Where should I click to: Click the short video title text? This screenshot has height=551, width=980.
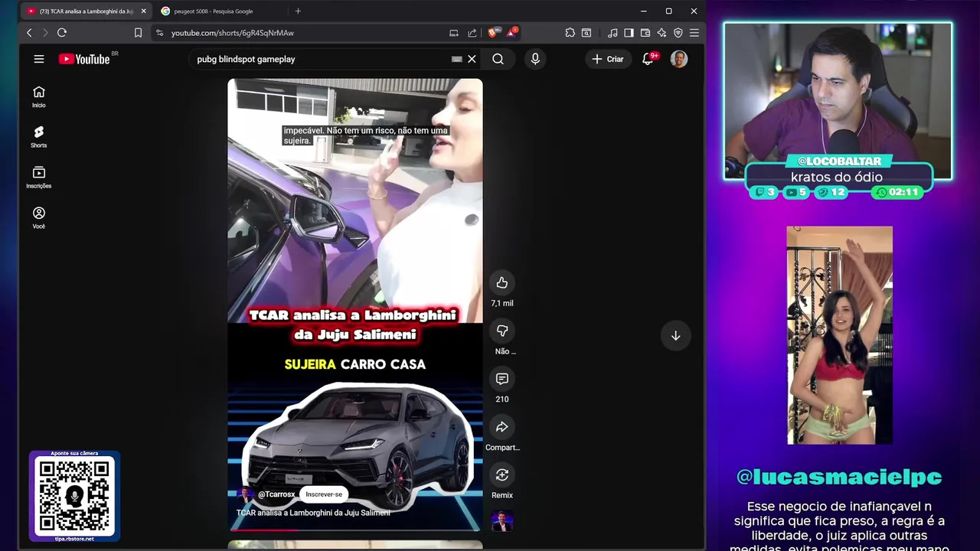[313, 513]
